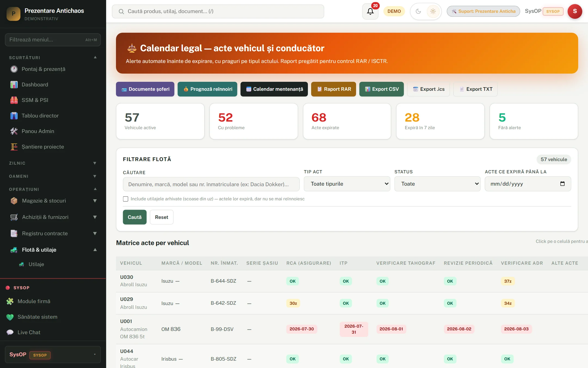Click Export .ics button
The height and width of the screenshot is (368, 588).
[x=428, y=89]
